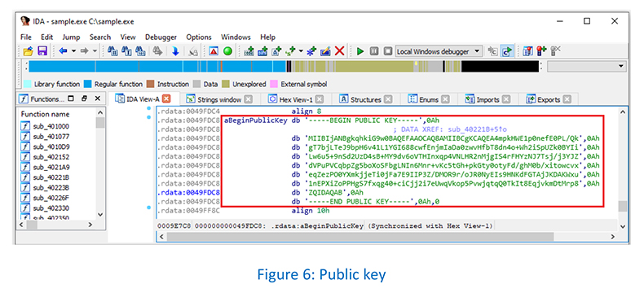Click the green-plus 's' string icon

pyautogui.click(x=291, y=51)
